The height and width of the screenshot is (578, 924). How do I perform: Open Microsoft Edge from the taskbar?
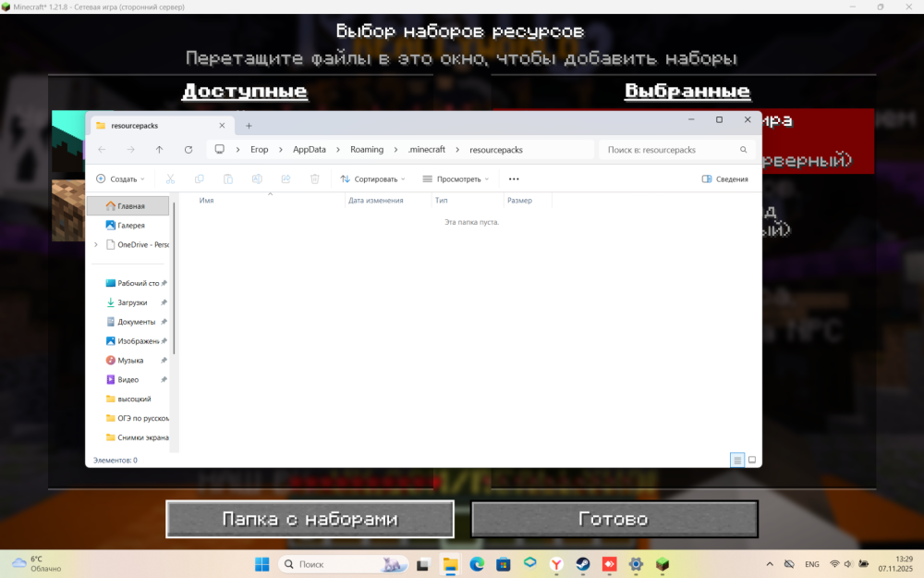(477, 564)
